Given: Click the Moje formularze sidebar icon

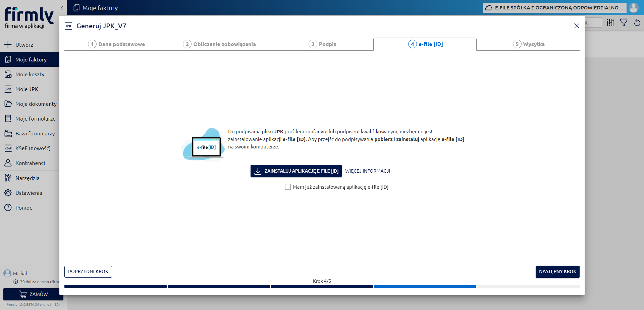Looking at the screenshot, I should click(x=8, y=119).
